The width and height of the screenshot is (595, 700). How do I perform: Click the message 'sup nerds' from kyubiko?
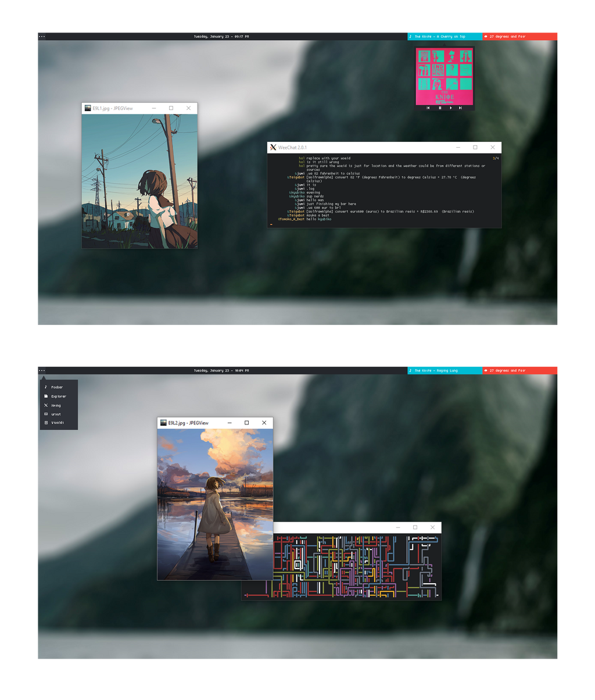coord(315,197)
